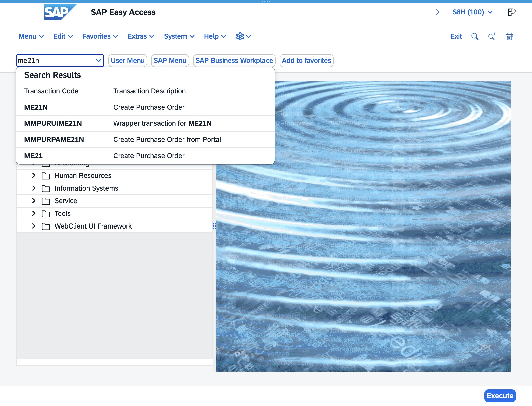Click the SAP logo
This screenshot has width=532, height=406.
tap(60, 12)
